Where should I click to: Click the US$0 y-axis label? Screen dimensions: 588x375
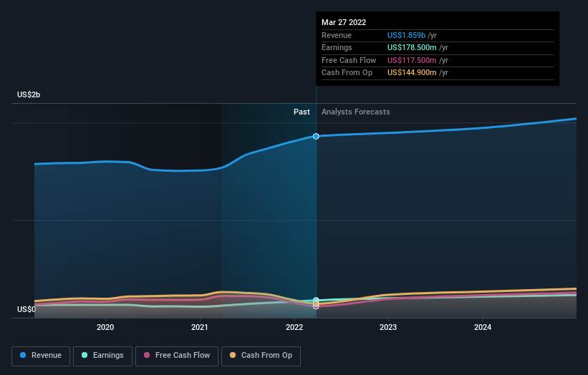pyautogui.click(x=26, y=309)
